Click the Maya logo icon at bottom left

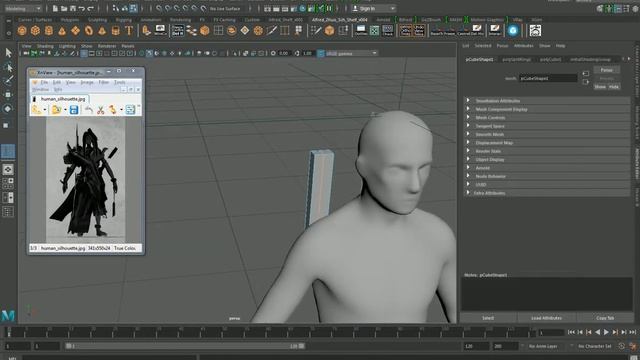[8, 316]
